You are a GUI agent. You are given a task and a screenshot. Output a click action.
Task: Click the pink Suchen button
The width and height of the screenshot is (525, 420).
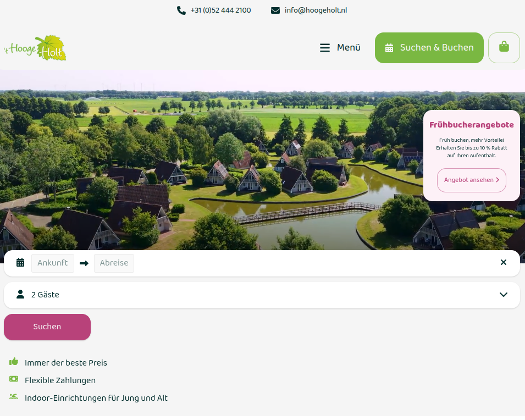(x=47, y=327)
